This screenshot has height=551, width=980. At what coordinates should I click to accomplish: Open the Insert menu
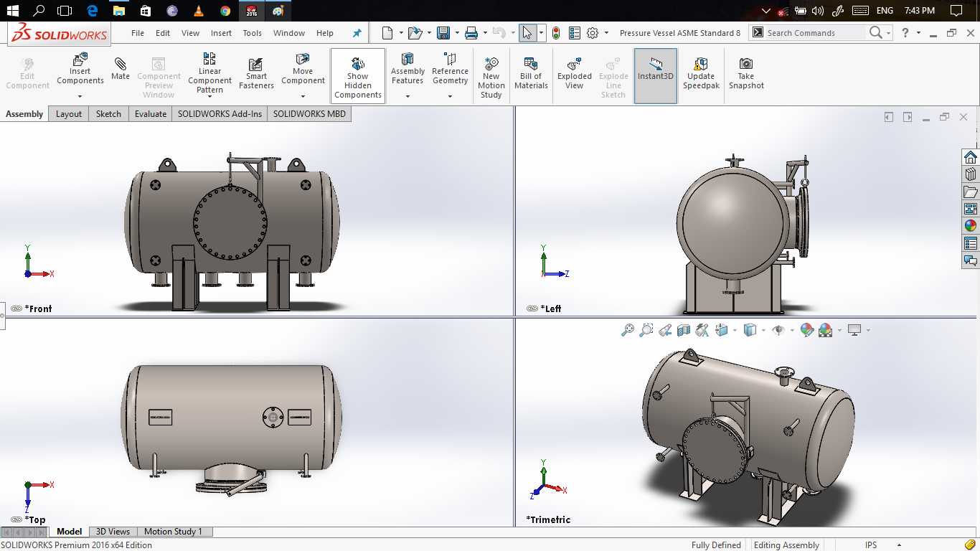point(221,33)
